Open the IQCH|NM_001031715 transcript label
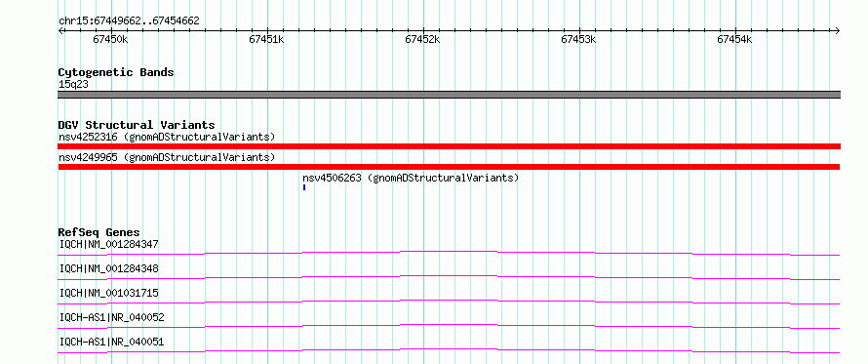 coord(109,293)
